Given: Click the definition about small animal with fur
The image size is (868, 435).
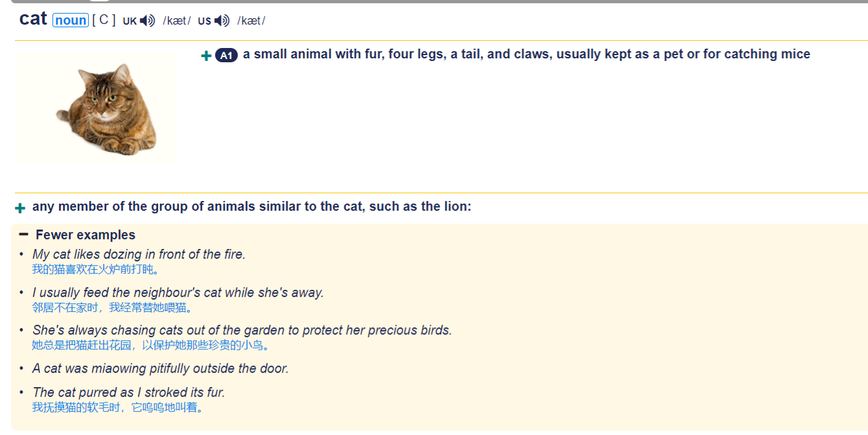Looking at the screenshot, I should coord(527,54).
